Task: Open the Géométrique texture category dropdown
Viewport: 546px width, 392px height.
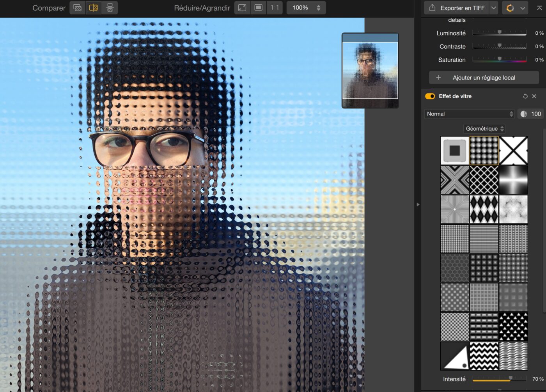Action: (x=484, y=129)
